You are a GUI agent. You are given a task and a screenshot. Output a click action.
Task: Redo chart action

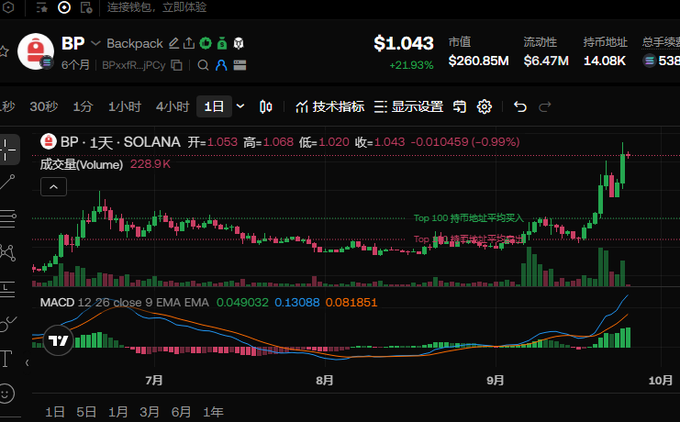pyautogui.click(x=545, y=106)
